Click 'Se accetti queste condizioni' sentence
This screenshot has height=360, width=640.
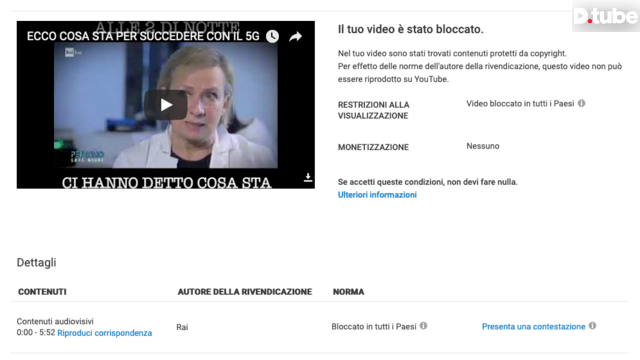point(427,182)
